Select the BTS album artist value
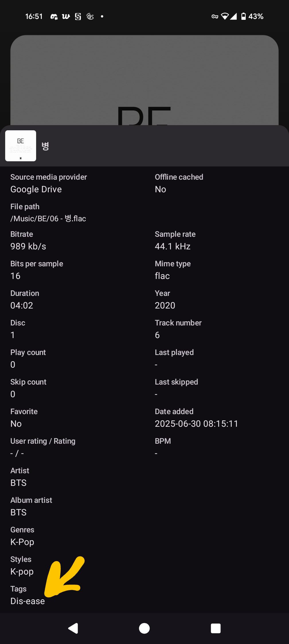This screenshot has height=644, width=289. (18, 512)
